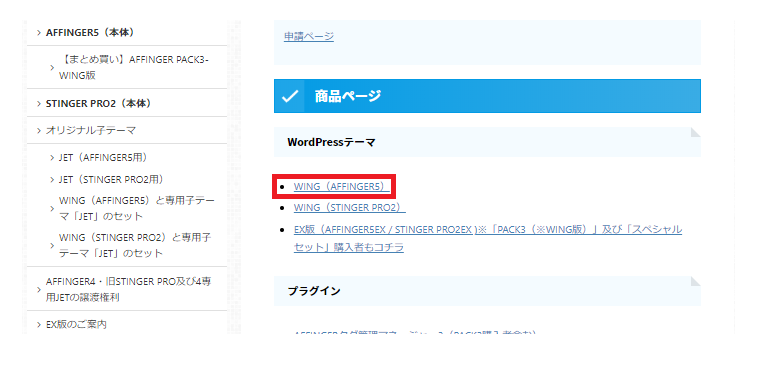
Task: Open the JET（STINGER PRO2用）sidebar item
Action: (111, 179)
